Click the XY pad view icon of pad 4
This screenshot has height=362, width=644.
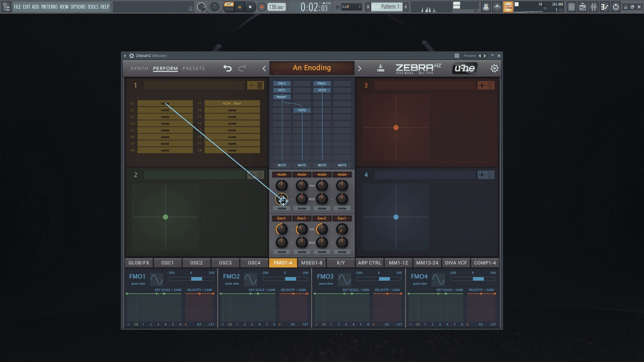(x=482, y=175)
